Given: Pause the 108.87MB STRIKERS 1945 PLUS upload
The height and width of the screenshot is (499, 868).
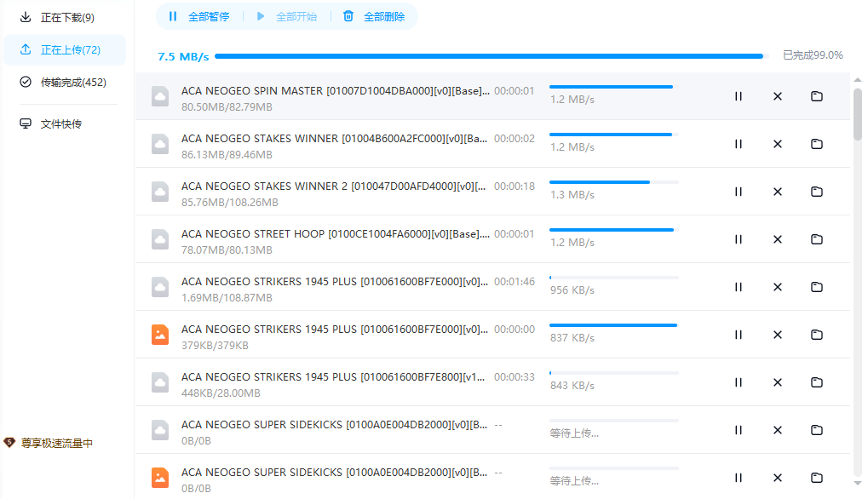Looking at the screenshot, I should 738,287.
